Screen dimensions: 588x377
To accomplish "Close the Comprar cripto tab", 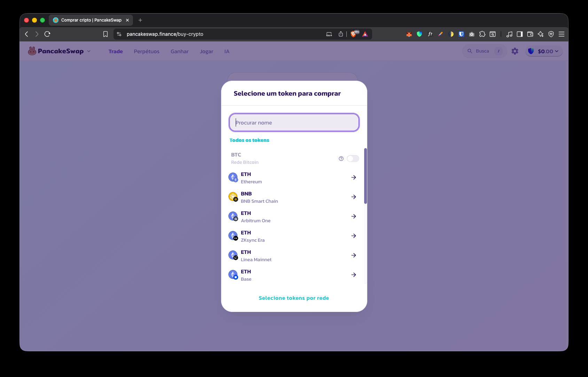I will (x=127, y=20).
